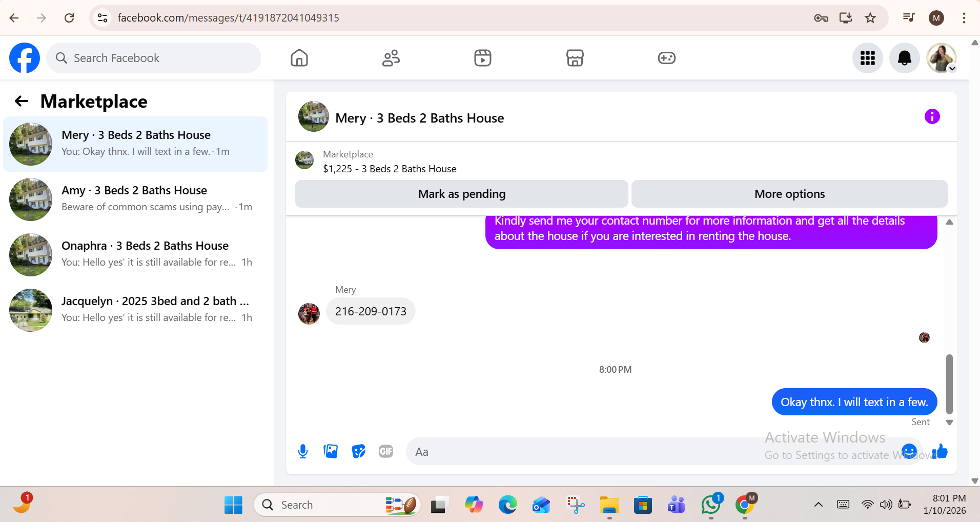View site information icon in address bar

tap(103, 18)
